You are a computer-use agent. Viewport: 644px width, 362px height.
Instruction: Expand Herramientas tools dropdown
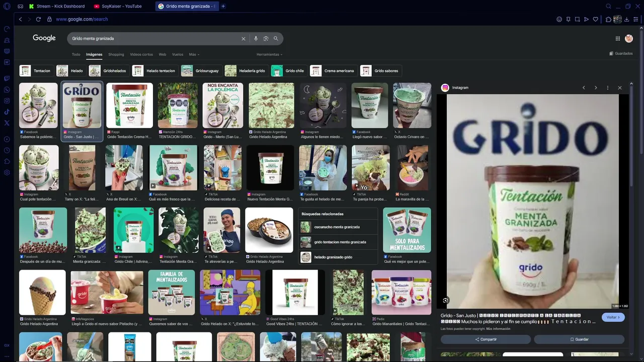[x=269, y=54]
